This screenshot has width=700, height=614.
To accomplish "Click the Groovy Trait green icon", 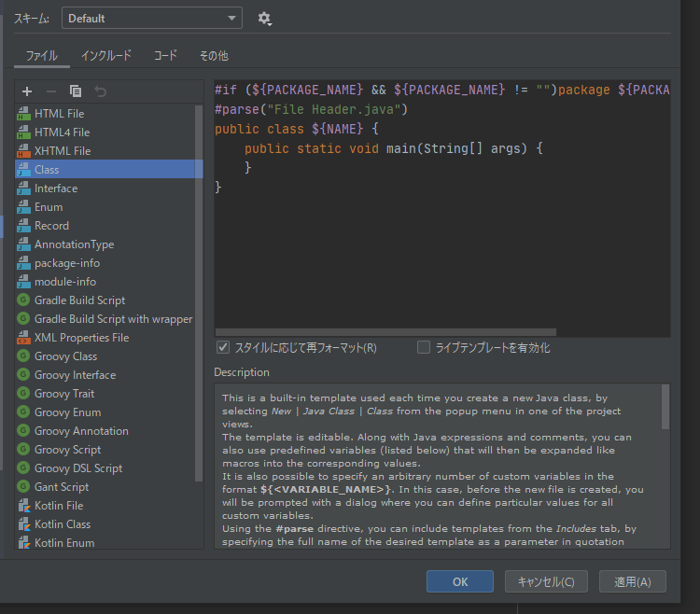I will (x=23, y=393).
